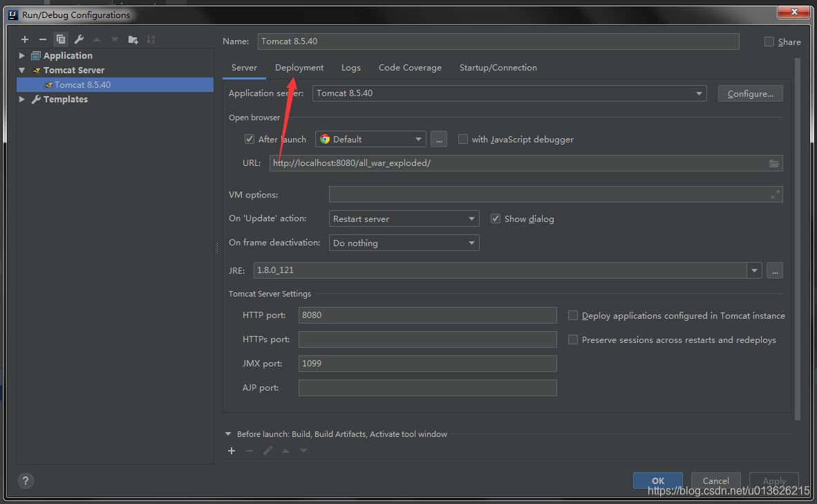
Task: Copy configuration using the duplicate icon
Action: [60, 39]
